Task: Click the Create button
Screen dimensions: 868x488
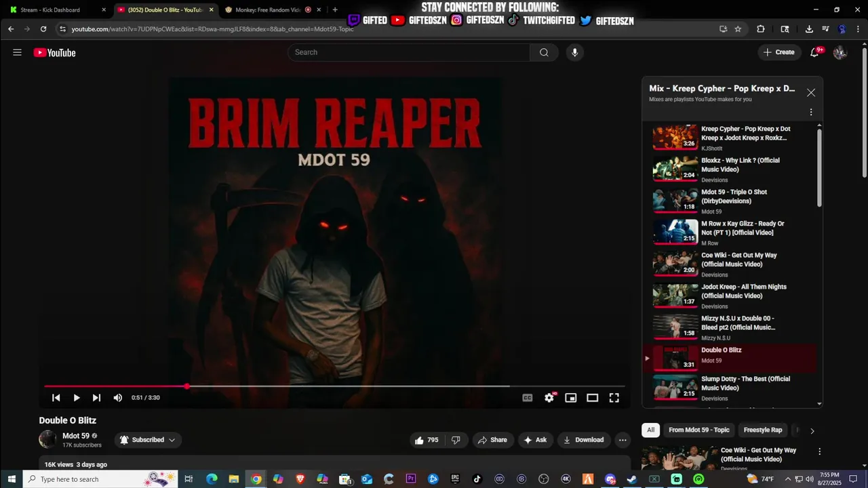Action: [x=779, y=52]
